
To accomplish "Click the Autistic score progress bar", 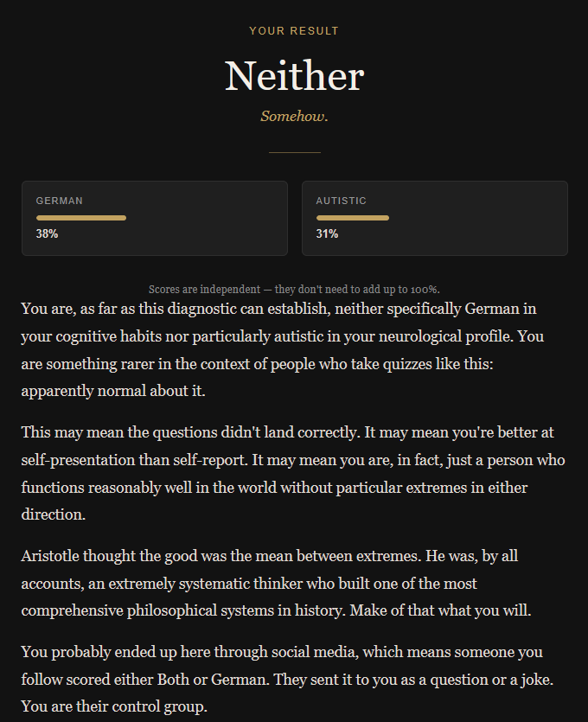I will pyautogui.click(x=352, y=218).
